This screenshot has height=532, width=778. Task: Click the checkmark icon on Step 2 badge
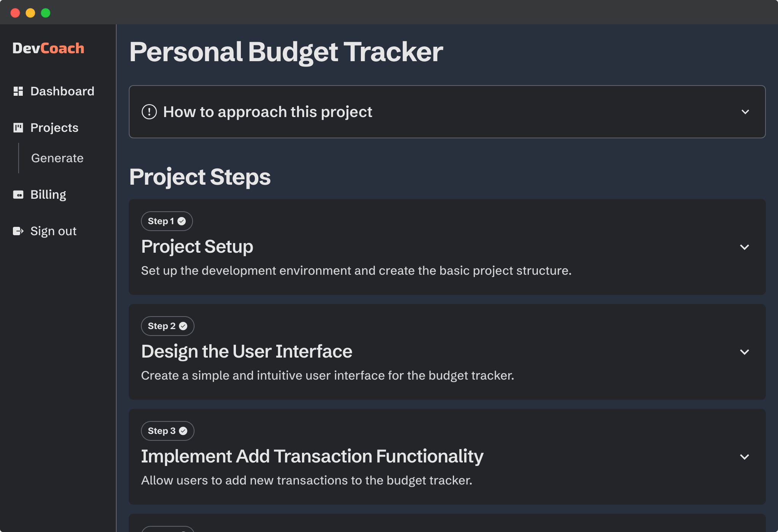pyautogui.click(x=183, y=326)
